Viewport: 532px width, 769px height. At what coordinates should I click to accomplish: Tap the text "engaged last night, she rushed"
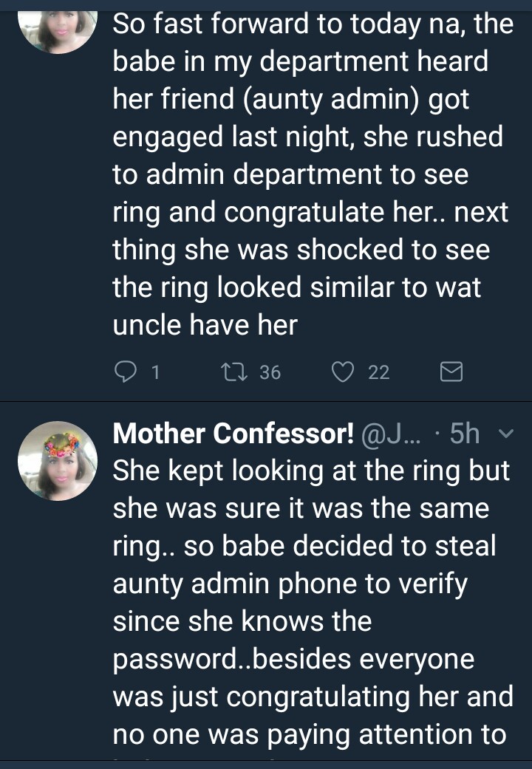point(307,137)
